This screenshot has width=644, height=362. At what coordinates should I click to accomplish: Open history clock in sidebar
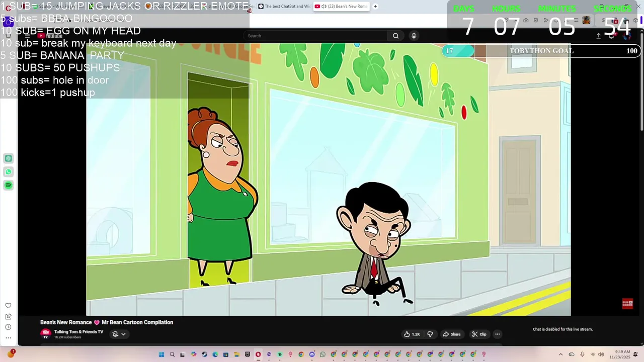point(8,327)
